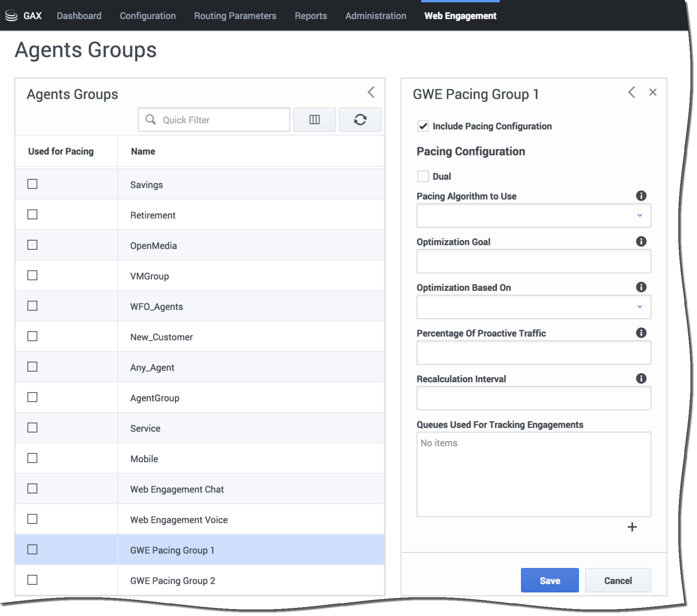Click the Recalculation Interval input field
The width and height of the screenshot is (697, 616).
click(x=534, y=399)
